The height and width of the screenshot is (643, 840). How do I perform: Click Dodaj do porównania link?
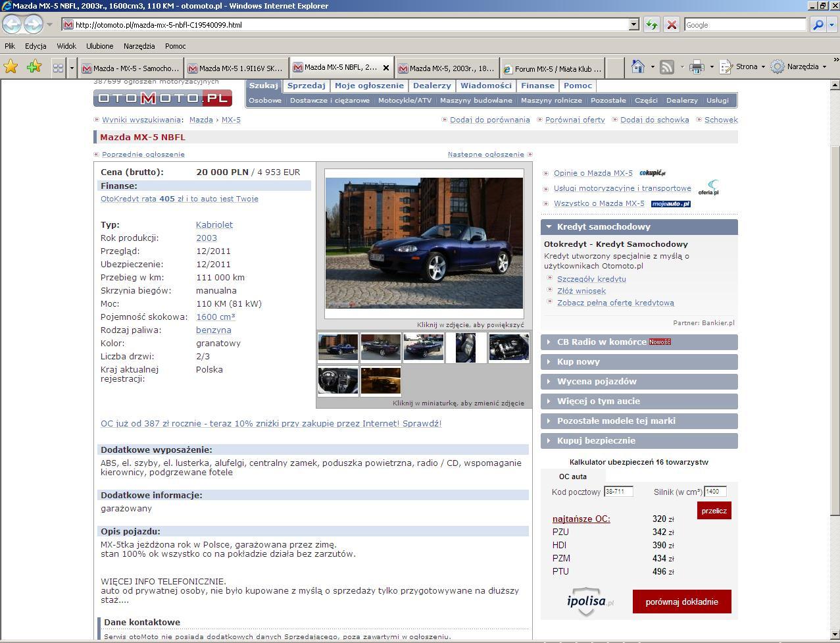[490, 120]
